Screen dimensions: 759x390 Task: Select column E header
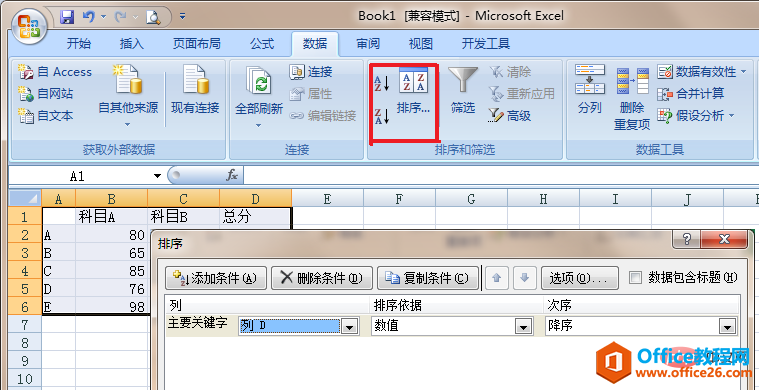point(327,198)
